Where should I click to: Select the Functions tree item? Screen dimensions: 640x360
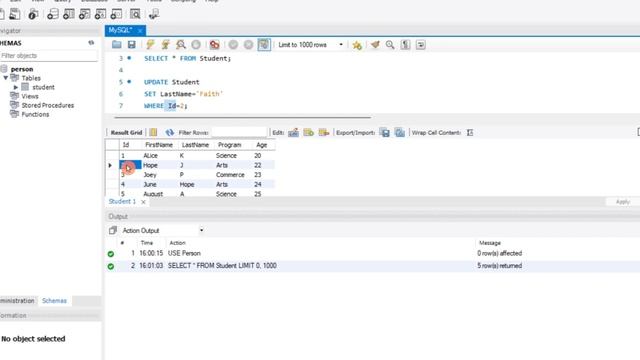point(35,114)
